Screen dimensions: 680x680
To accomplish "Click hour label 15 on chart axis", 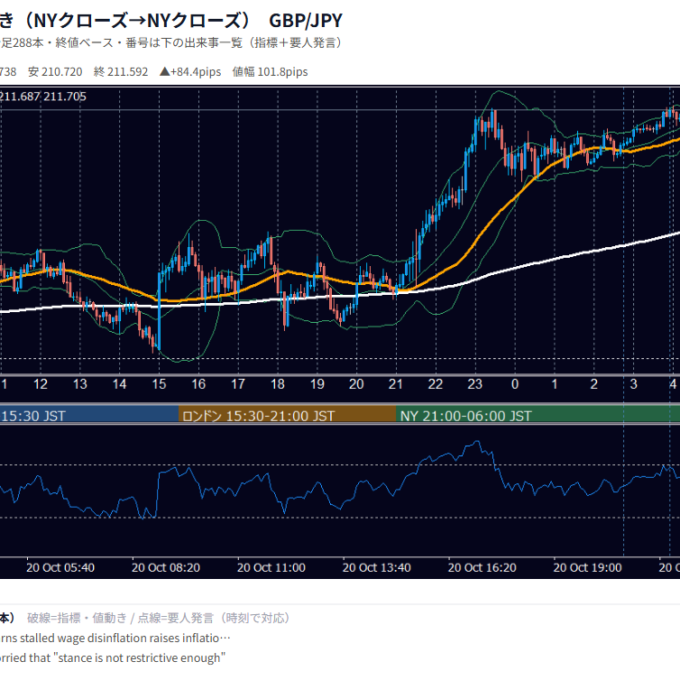I will coord(159,384).
